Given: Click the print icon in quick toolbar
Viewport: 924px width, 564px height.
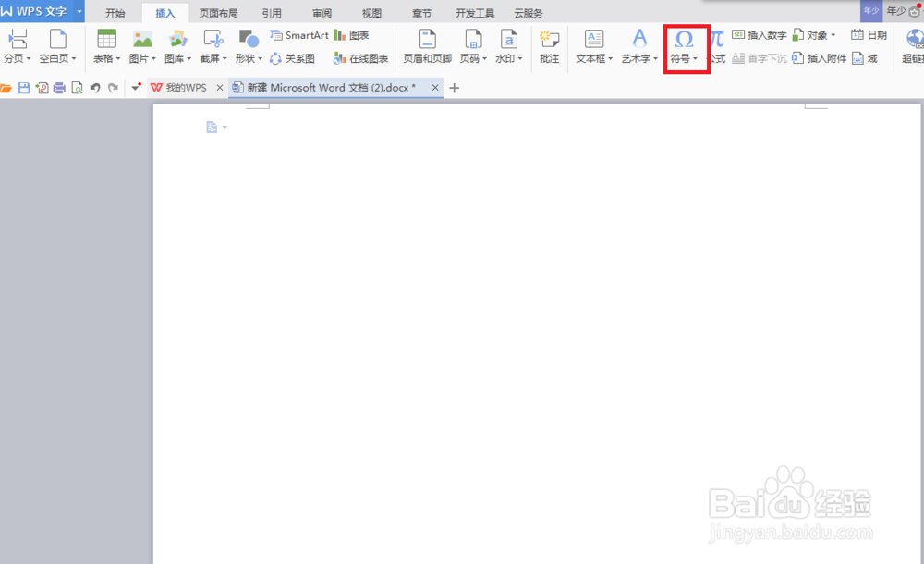Looking at the screenshot, I should pos(59,88).
